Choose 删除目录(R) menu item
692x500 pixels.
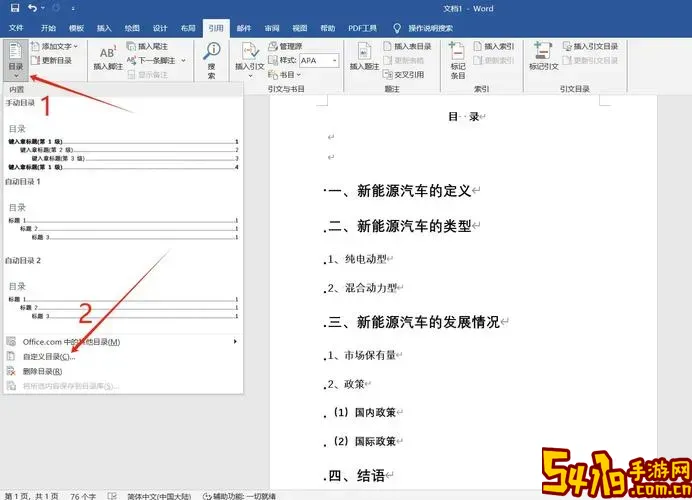tap(123, 371)
